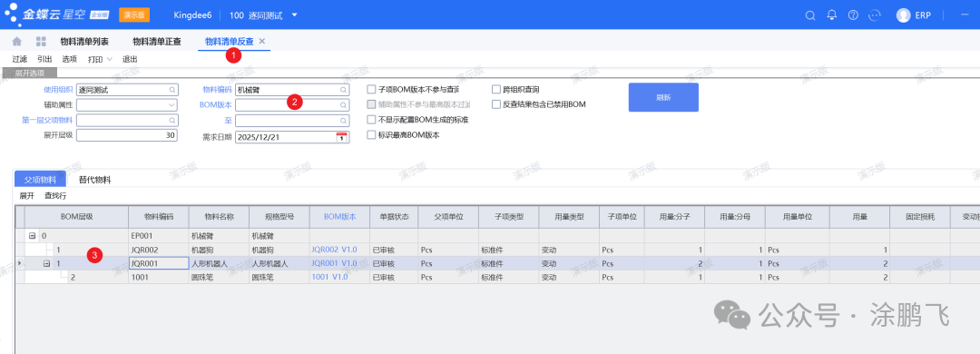Image resolution: width=980 pixels, height=354 pixels.
Task: Click the search magnifier in top bar
Action: 810,15
